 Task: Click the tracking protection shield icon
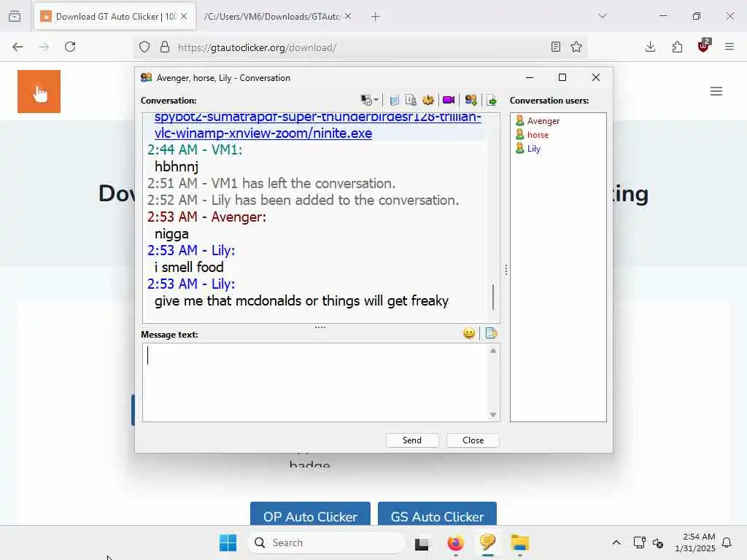144,47
